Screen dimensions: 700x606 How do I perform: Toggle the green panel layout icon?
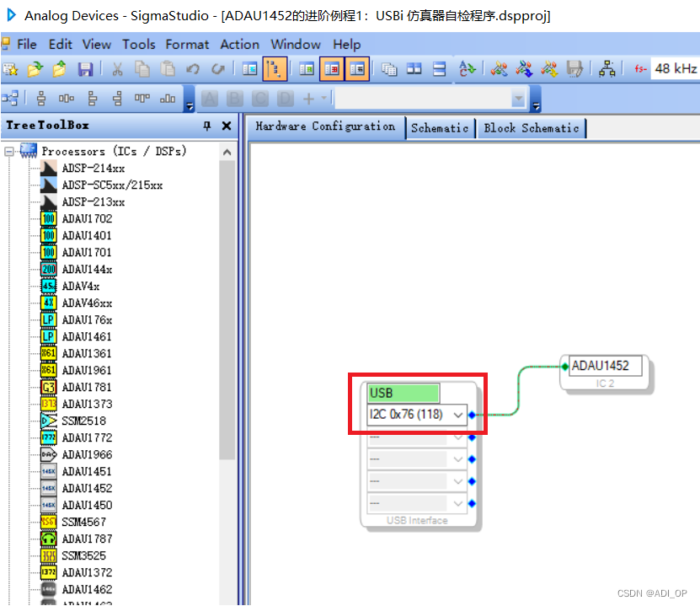point(307,69)
